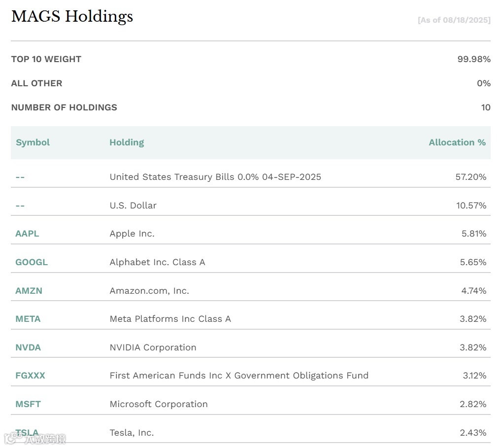Click the United States Treasury Bills row
Viewport: 503px width, 448px height.
point(215,177)
